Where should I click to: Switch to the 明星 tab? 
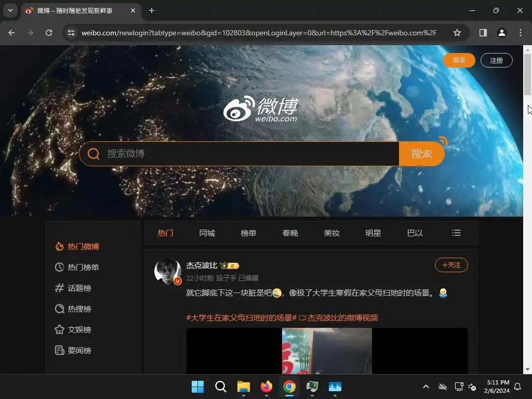(x=373, y=233)
